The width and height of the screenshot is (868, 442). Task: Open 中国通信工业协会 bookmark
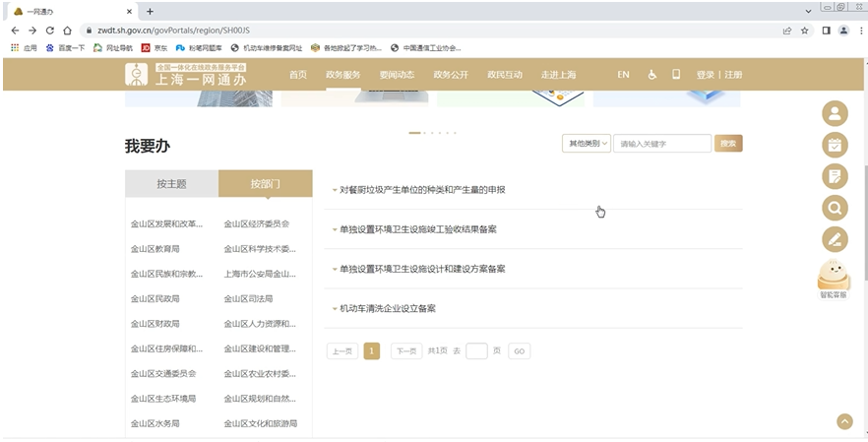pos(426,48)
